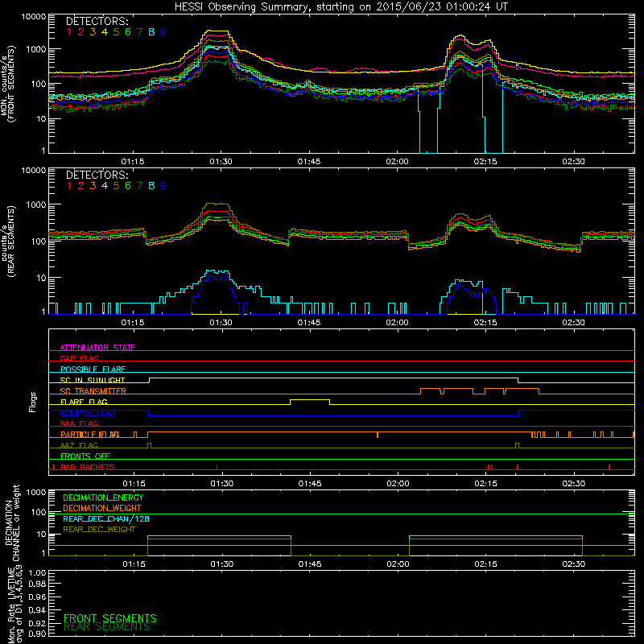
Task: Click the SC_TRANSMITTER flag label
Action: [x=93, y=391]
